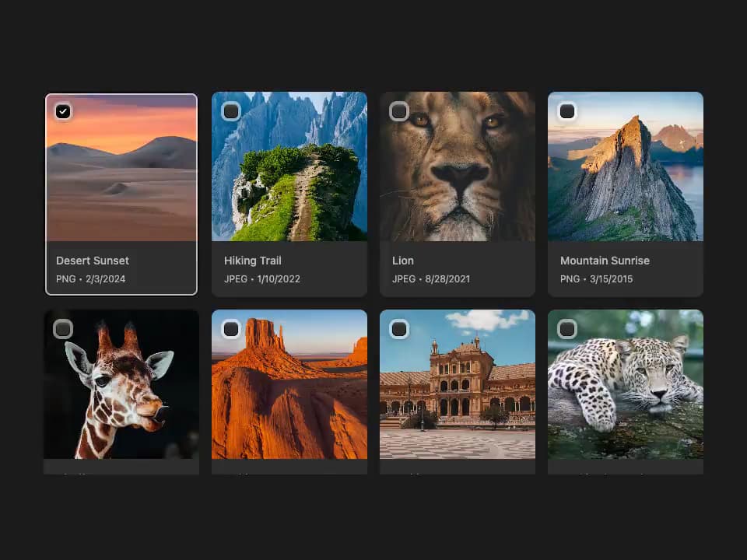Open the leopard on log thumbnail
This screenshot has height=560, width=747.
tap(626, 384)
